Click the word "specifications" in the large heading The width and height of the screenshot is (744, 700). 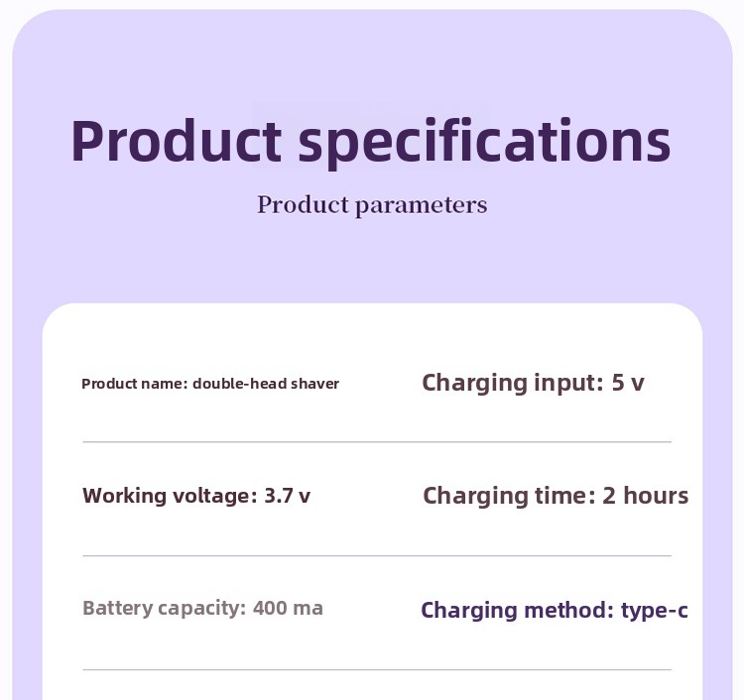tap(484, 142)
